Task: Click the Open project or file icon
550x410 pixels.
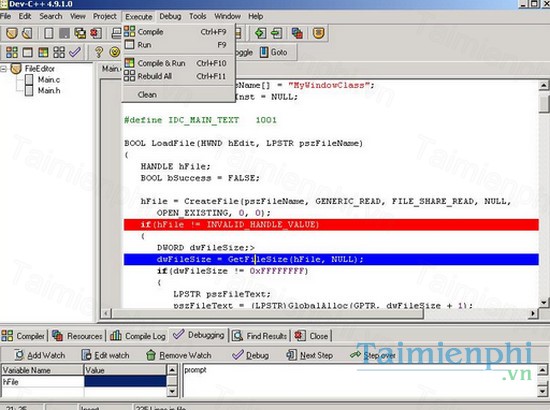Action: [x=27, y=33]
